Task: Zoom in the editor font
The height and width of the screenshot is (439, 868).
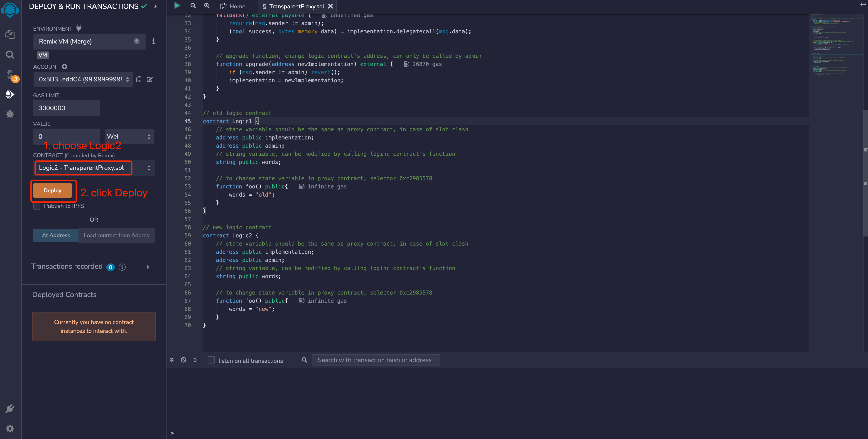Action: [207, 6]
